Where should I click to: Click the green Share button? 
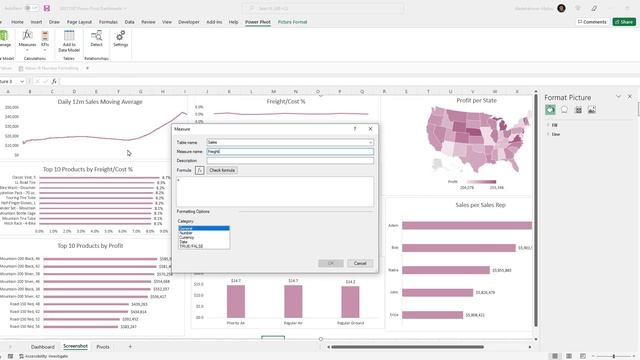[624, 22]
